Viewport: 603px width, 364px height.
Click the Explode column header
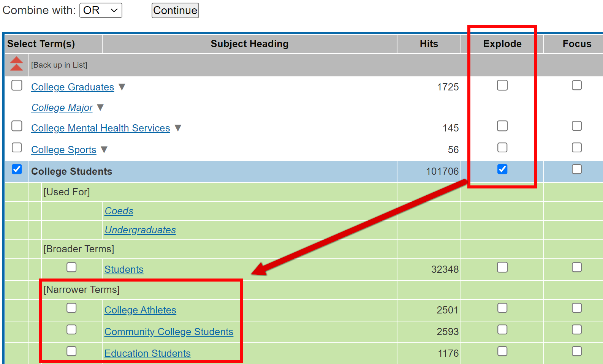coord(502,44)
